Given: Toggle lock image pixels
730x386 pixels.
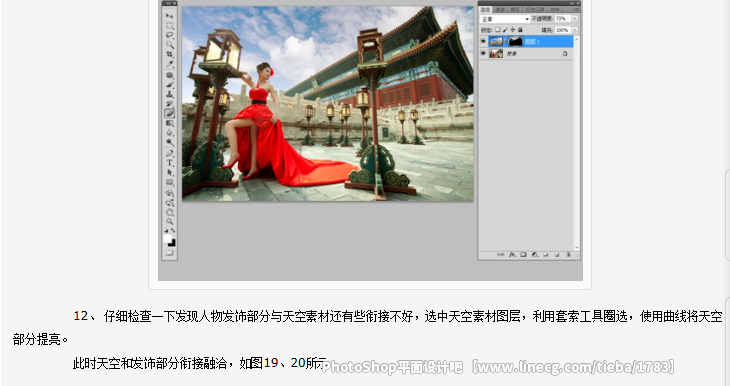Looking at the screenshot, I should [x=506, y=30].
